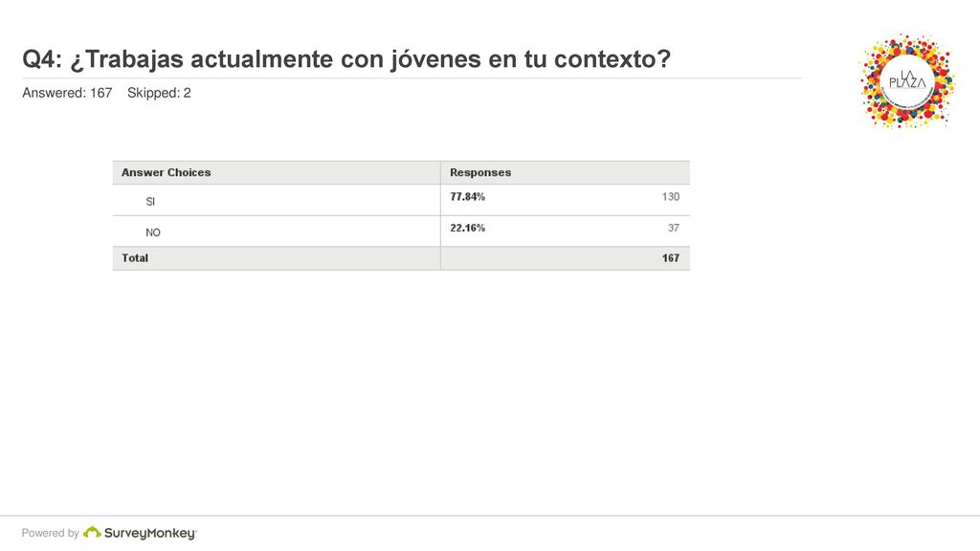Click the Total row label
The height and width of the screenshot is (551, 980).
[135, 258]
